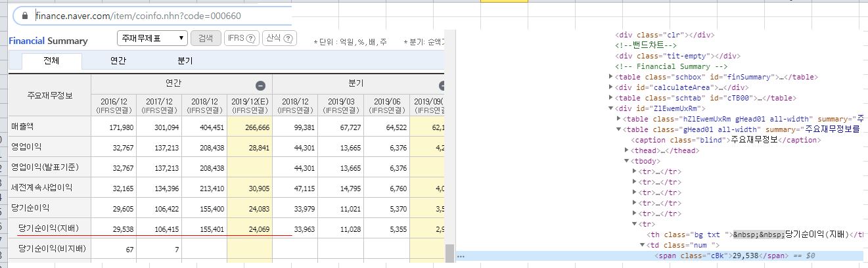Switch to the 전체 tab
This screenshot has width=868, height=268.
(x=51, y=61)
